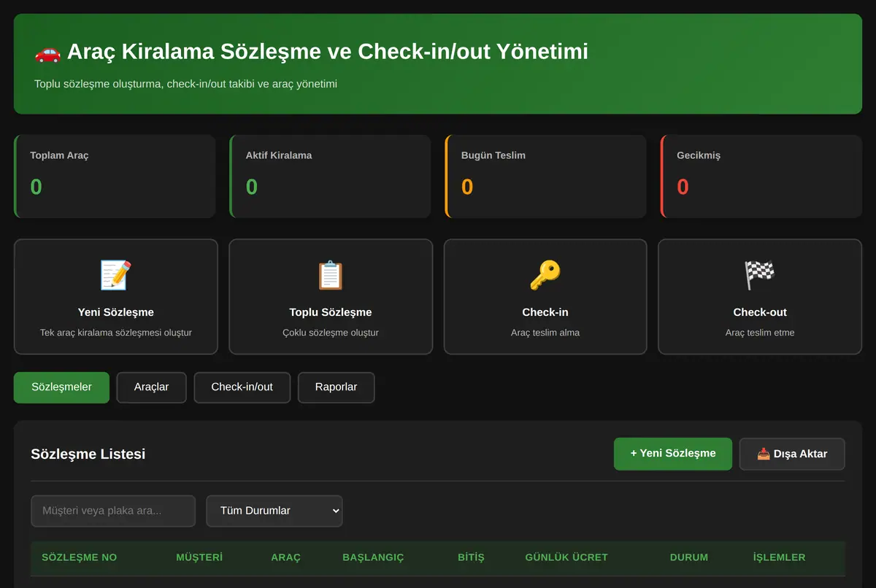Image resolution: width=876 pixels, height=588 pixels.
Task: Click the memo icon for Yeni Sözleşme
Action: tap(115, 275)
